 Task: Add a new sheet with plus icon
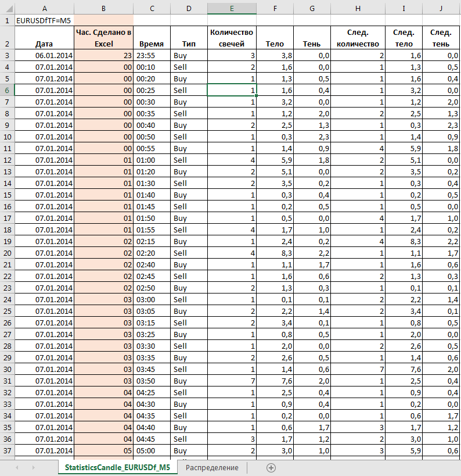271,468
